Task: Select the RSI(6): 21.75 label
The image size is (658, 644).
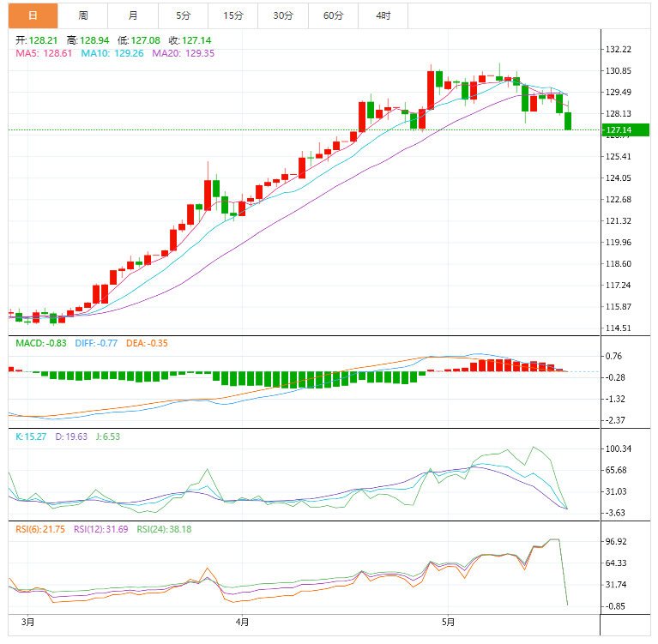Action: click(x=41, y=529)
